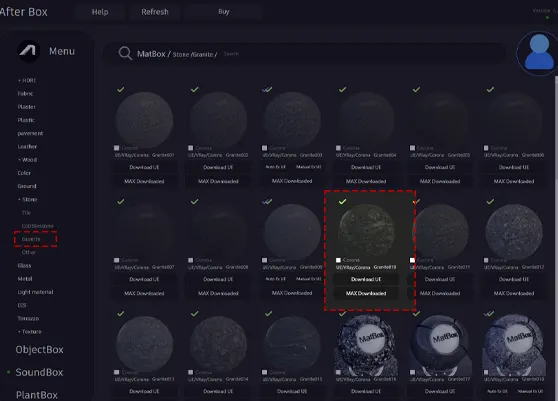The image size is (558, 401).
Task: Select the Metal category
Action: click(25, 279)
